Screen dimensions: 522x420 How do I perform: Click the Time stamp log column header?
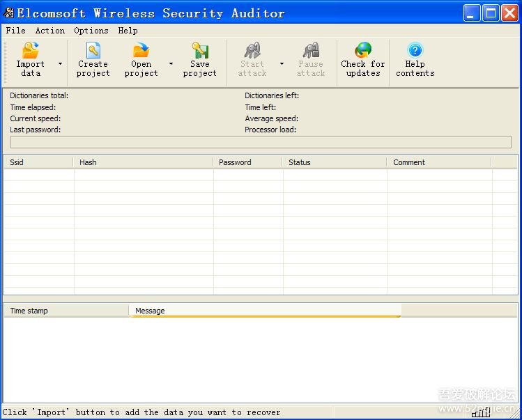pos(66,311)
